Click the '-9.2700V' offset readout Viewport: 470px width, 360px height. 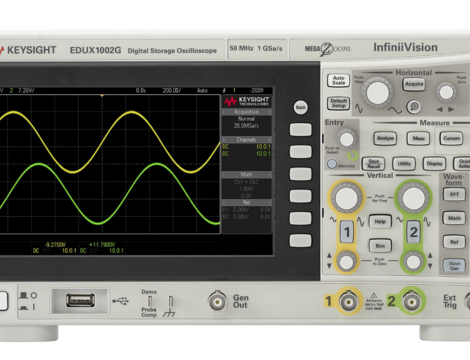(x=55, y=245)
